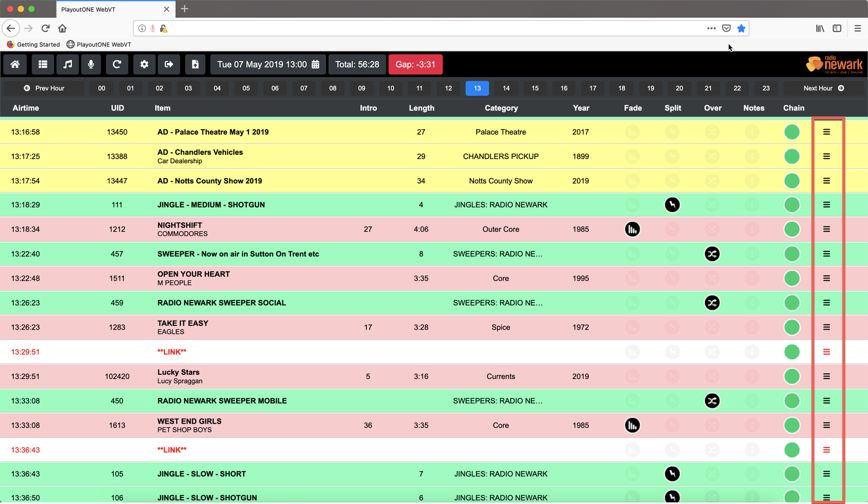Click the refresh log icon in the toolbar
The width and height of the screenshot is (868, 504).
pos(117,64)
